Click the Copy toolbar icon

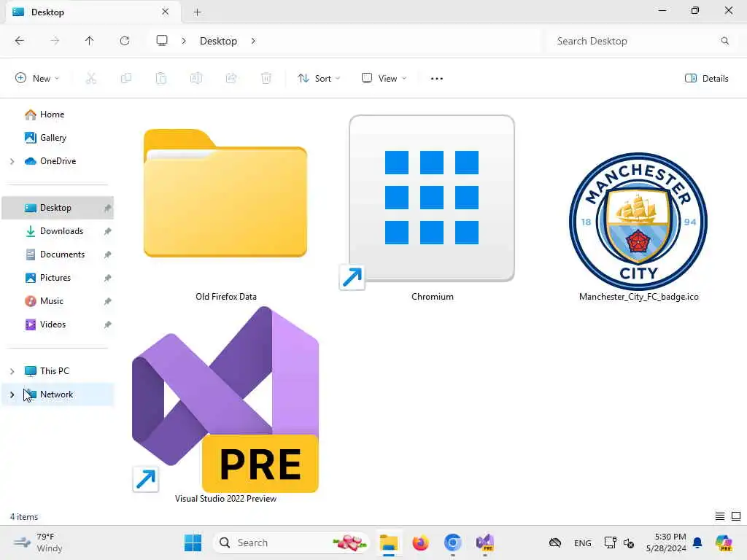(x=126, y=78)
